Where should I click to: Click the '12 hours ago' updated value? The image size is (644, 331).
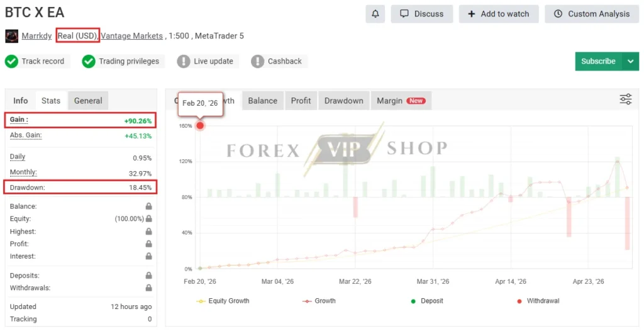click(131, 306)
